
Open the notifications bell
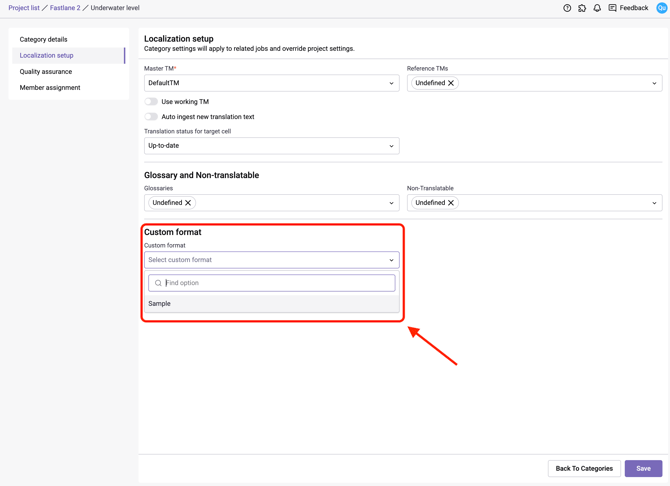pyautogui.click(x=597, y=8)
